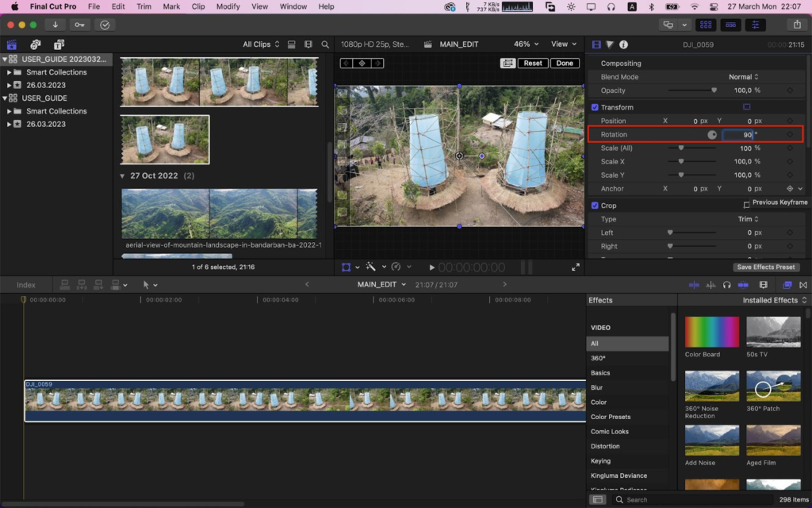Add a keyframe in the viewer controls
Screen dimensions: 812x508
coord(362,63)
